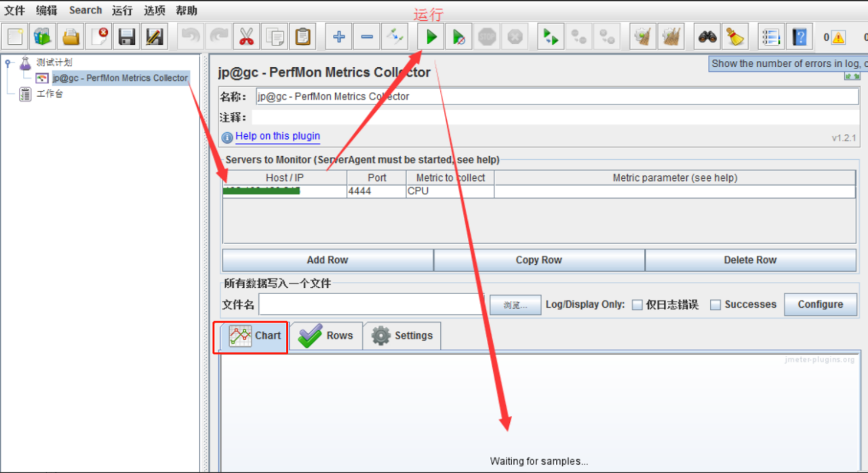Open the 编辑 menu
The width and height of the screenshot is (868, 473).
[x=47, y=10]
